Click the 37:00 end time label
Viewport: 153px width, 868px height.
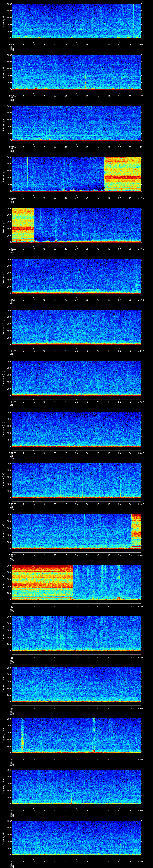click(x=141, y=402)
